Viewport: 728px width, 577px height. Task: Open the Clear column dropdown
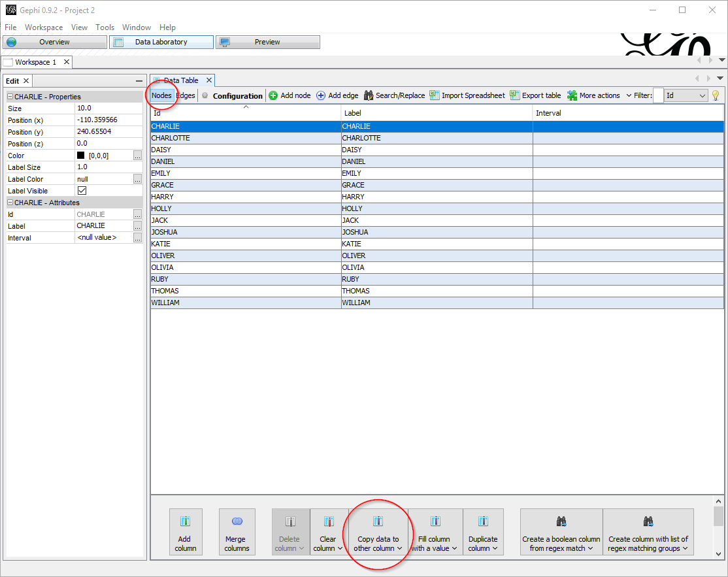(340, 549)
